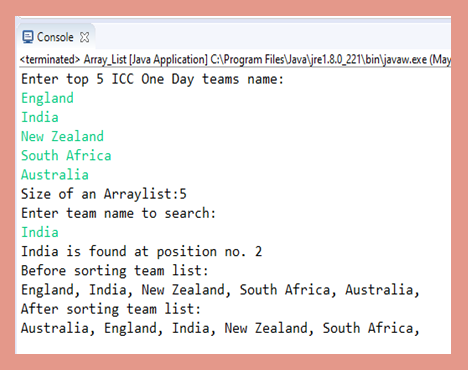Click the green 'Australia' input line

[55, 175]
